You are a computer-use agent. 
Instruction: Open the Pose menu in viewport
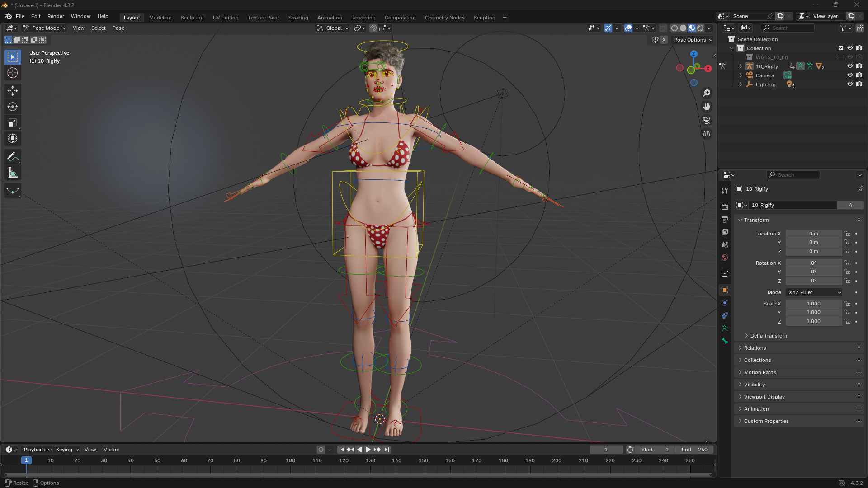tap(118, 28)
